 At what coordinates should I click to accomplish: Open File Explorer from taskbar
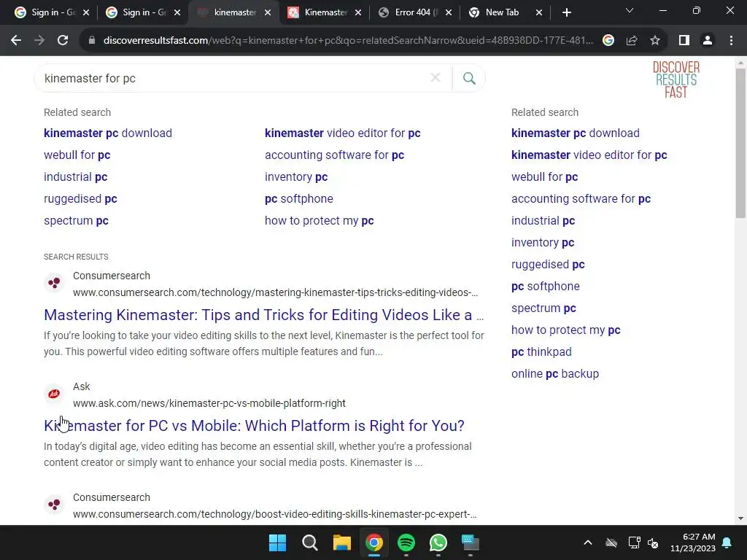click(x=341, y=542)
